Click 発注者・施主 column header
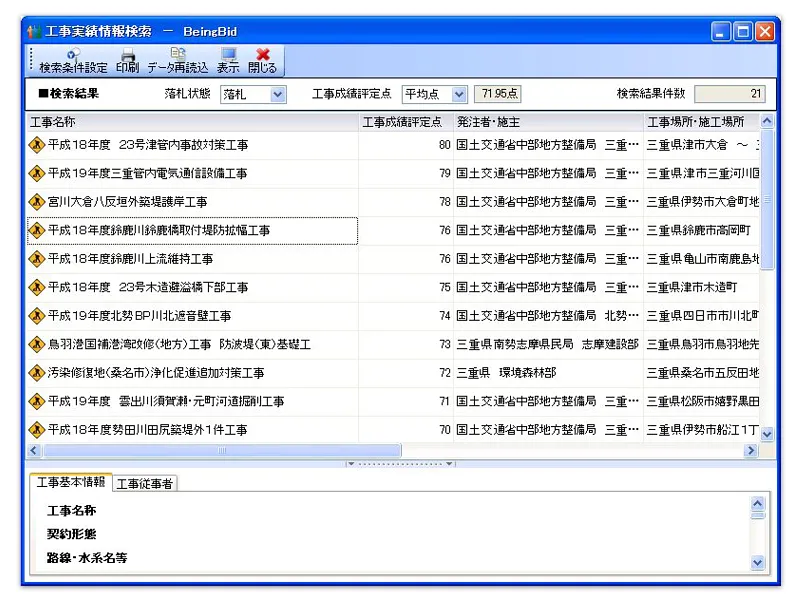The image size is (800, 600). pyautogui.click(x=546, y=122)
